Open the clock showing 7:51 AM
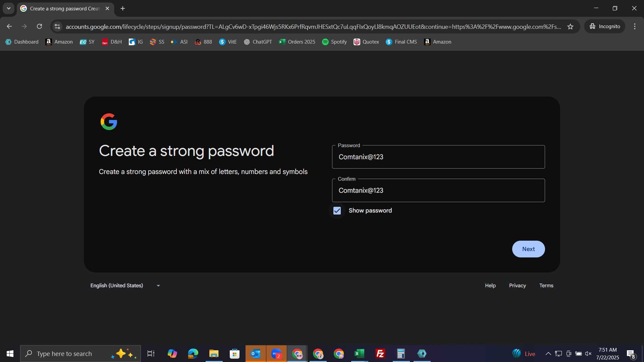The width and height of the screenshot is (644, 362). 607,354
